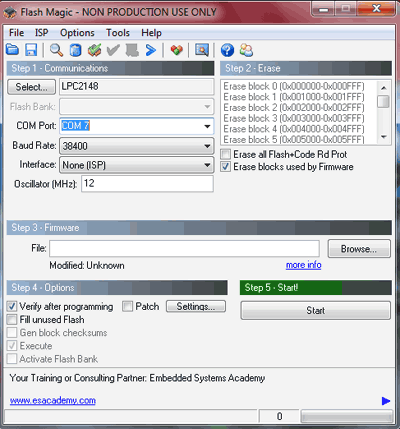
Task: Click the Save floppy disk toolbar icon
Action: point(31,50)
